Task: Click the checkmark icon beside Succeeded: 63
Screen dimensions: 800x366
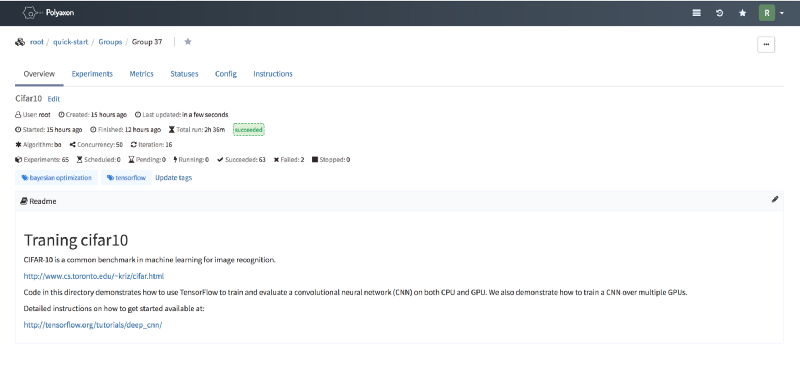Action: [220, 160]
